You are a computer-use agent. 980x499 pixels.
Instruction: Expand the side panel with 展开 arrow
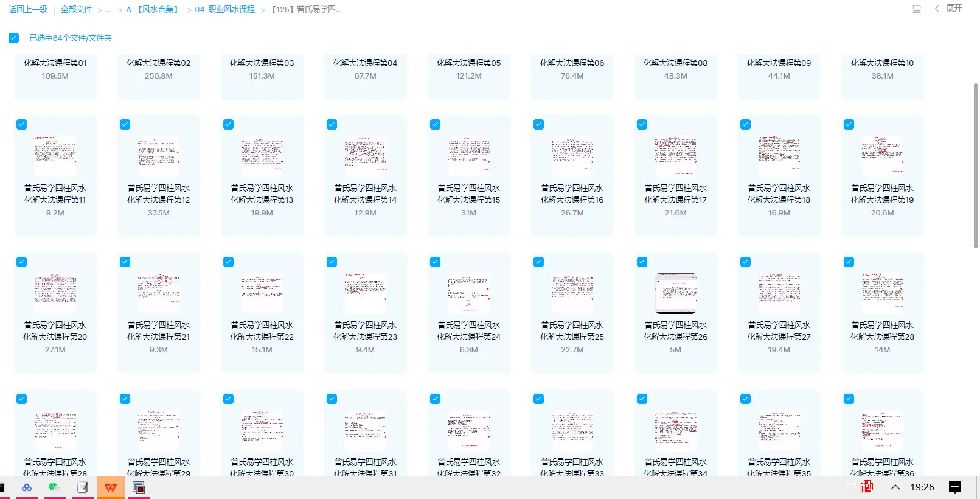pyautogui.click(x=948, y=9)
